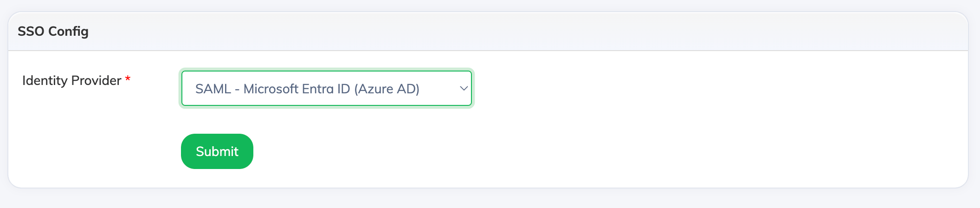This screenshot has height=208, width=980.
Task: Click the down arrow in the provider select
Action: [463, 89]
